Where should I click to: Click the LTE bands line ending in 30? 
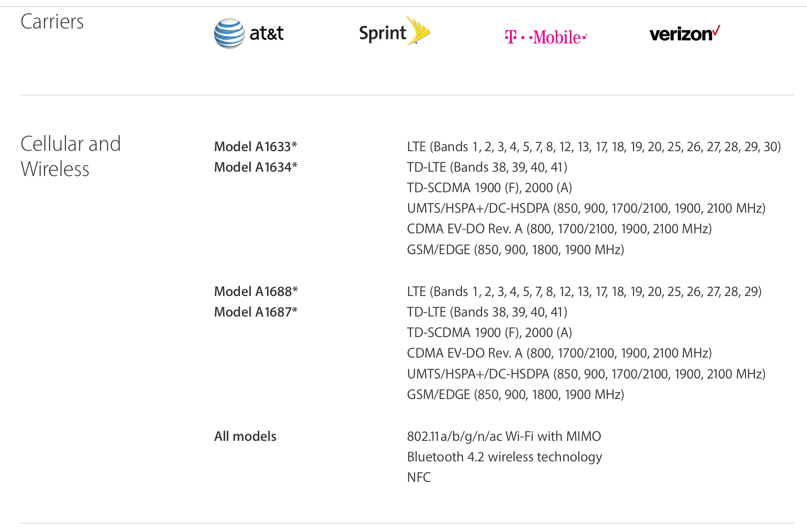594,147
